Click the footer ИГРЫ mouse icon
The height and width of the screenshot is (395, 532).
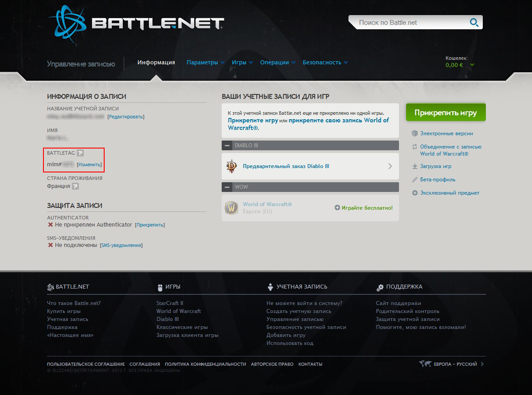click(160, 287)
